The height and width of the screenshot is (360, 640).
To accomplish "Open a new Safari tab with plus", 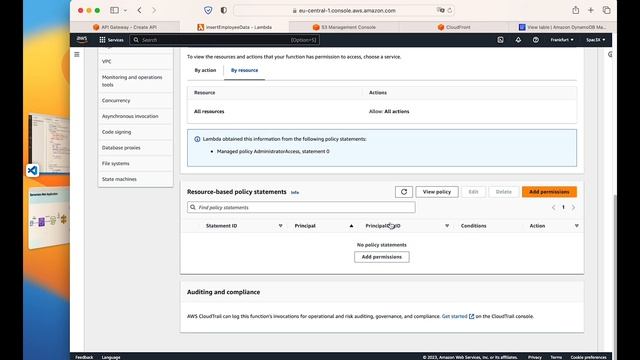I will click(591, 10).
